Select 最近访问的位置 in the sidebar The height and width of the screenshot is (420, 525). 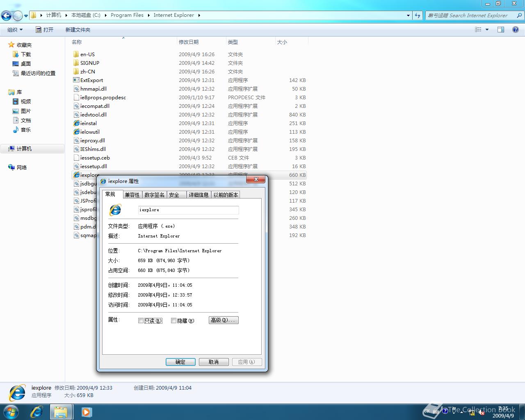38,73
